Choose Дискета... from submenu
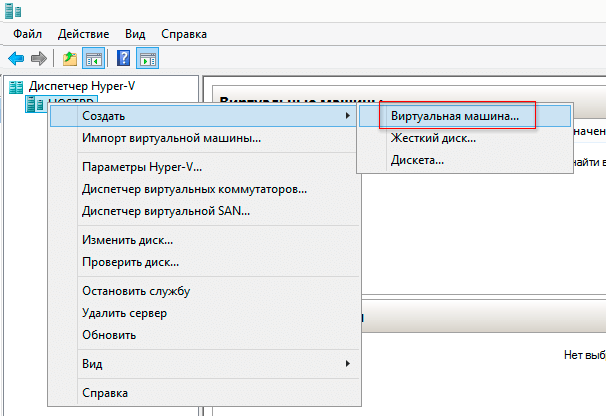This screenshot has height=416, width=606. [x=465, y=160]
